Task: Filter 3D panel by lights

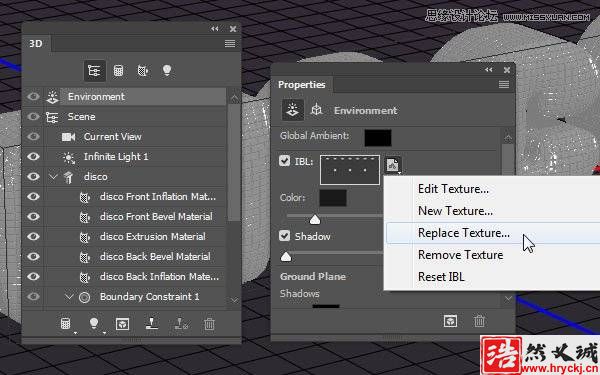Action: tap(167, 70)
